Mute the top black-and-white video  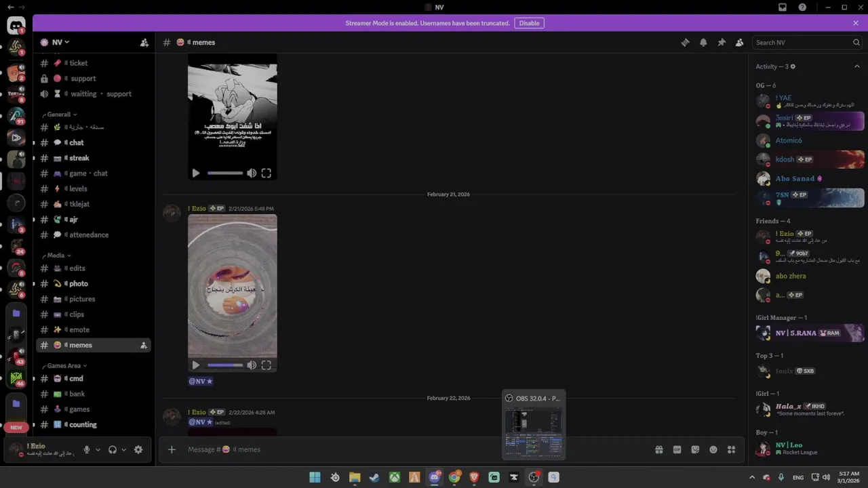pos(252,174)
